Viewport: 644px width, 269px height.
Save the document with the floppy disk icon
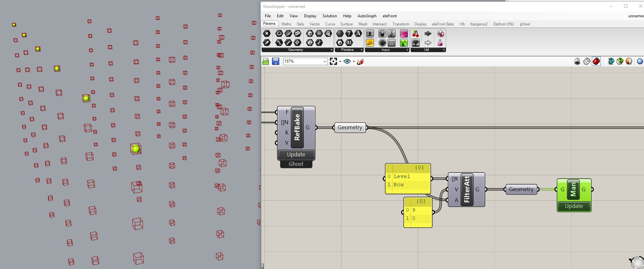[275, 61]
